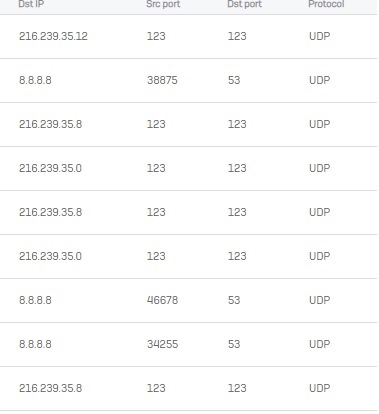Click Dst port 53 in the 34255 row

pyautogui.click(x=234, y=344)
